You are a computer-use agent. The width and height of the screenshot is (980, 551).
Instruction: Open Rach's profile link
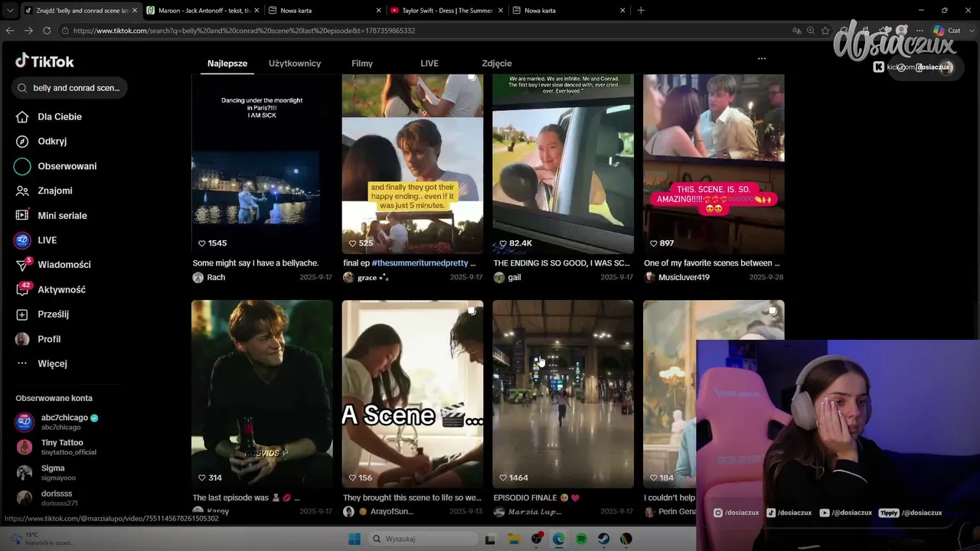(216, 278)
